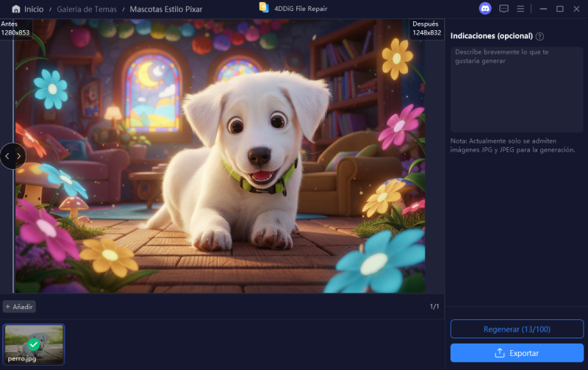Click the plus icon in the Añadir button

click(8, 306)
